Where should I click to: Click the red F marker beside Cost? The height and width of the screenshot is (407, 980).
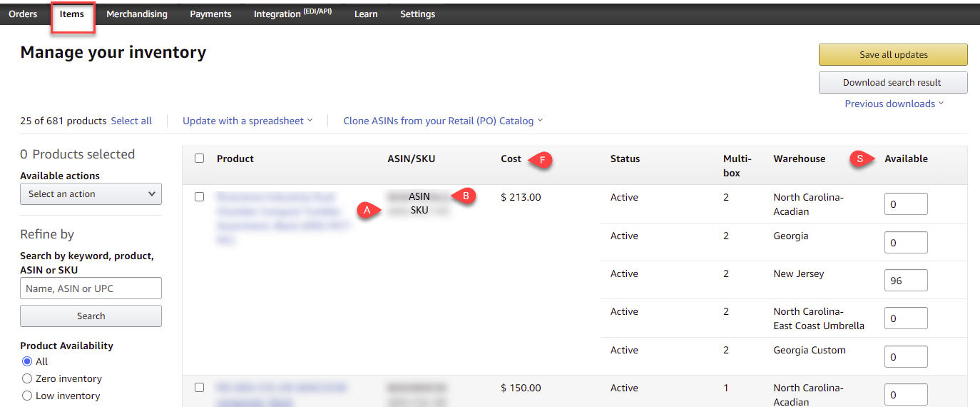542,161
